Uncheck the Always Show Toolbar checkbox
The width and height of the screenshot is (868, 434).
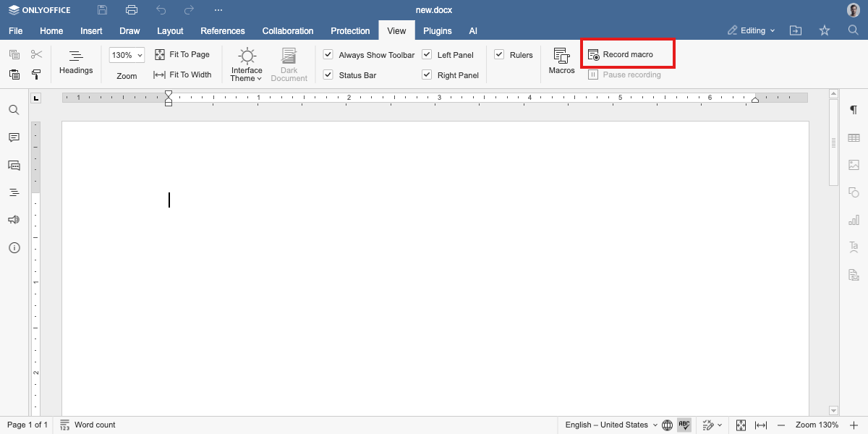point(328,55)
